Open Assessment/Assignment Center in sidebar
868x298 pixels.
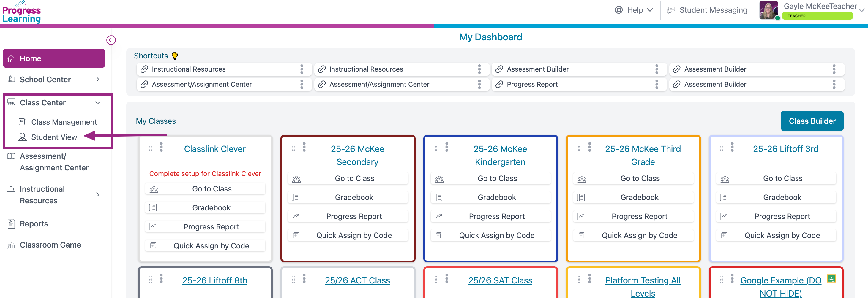click(54, 162)
